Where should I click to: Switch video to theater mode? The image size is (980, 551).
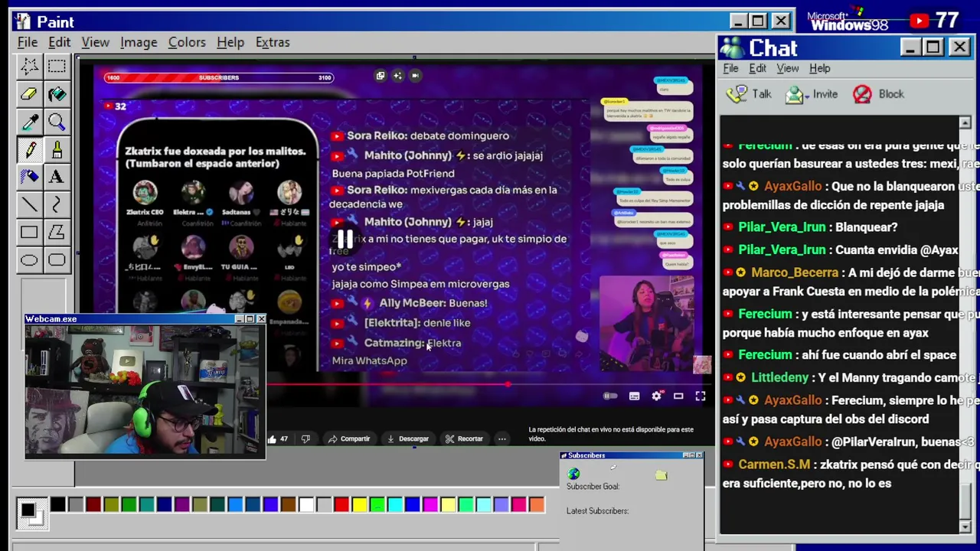(x=678, y=396)
